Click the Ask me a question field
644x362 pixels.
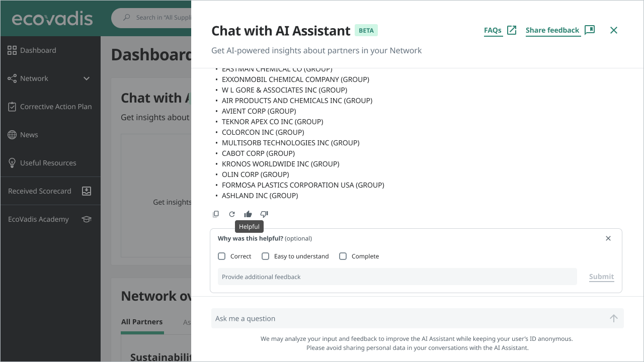[x=408, y=318]
